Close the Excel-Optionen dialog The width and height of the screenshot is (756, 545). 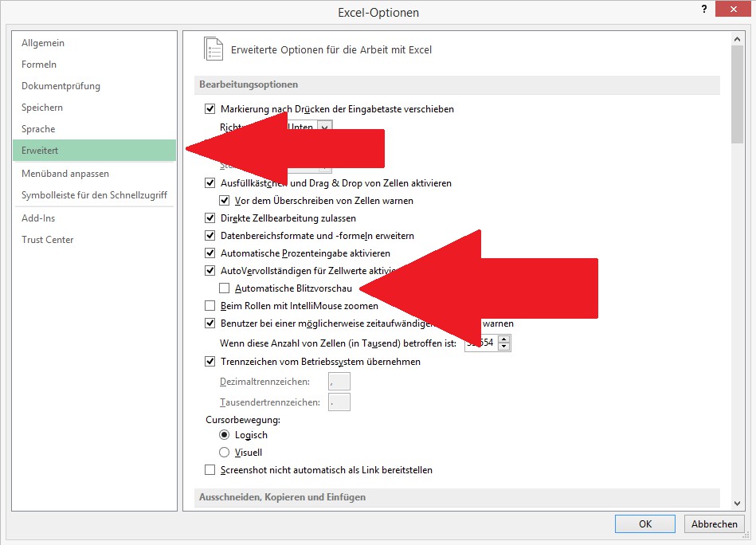[x=734, y=9]
